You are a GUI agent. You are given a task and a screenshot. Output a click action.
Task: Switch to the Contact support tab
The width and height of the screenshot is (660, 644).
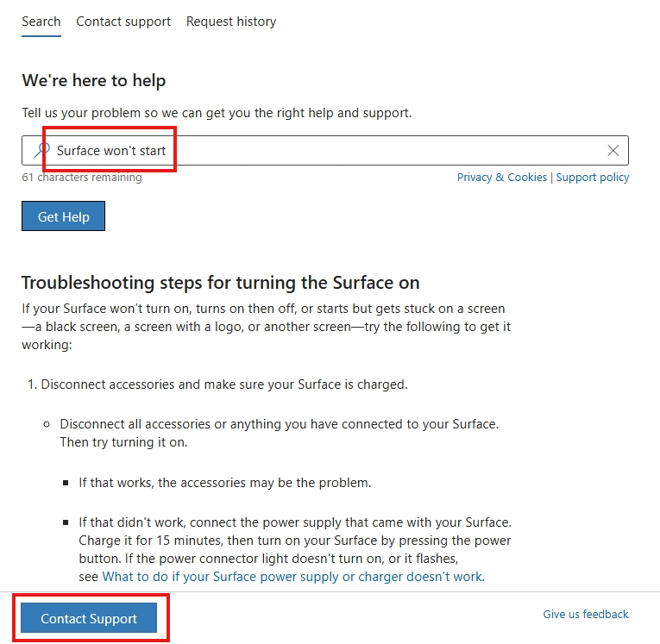click(x=123, y=22)
